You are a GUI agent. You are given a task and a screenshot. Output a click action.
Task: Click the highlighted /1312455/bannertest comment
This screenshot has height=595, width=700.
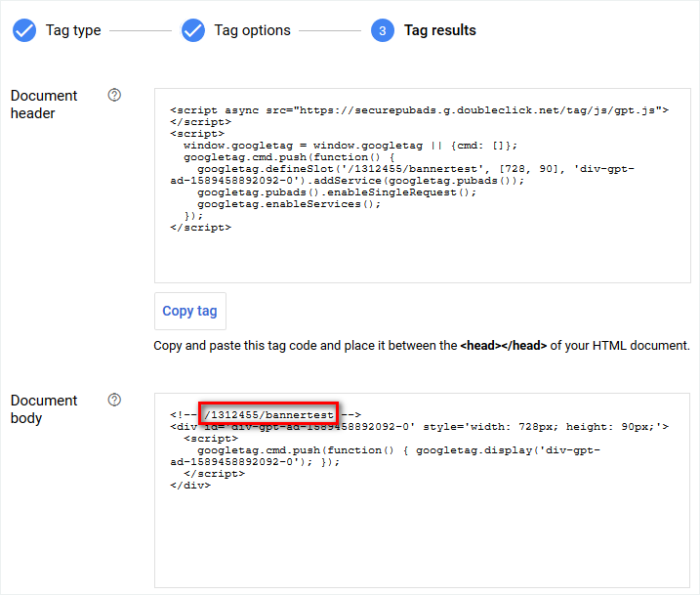click(x=268, y=414)
